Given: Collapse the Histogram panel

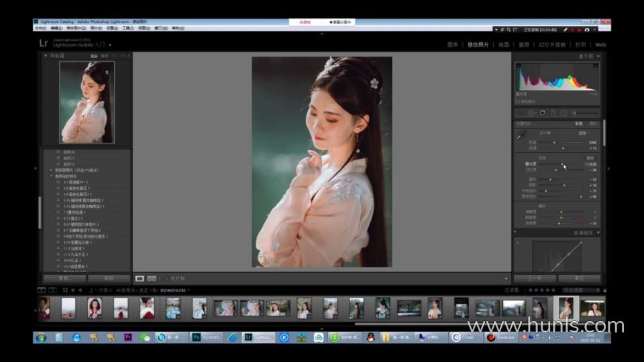Looking at the screenshot, I should point(598,56).
